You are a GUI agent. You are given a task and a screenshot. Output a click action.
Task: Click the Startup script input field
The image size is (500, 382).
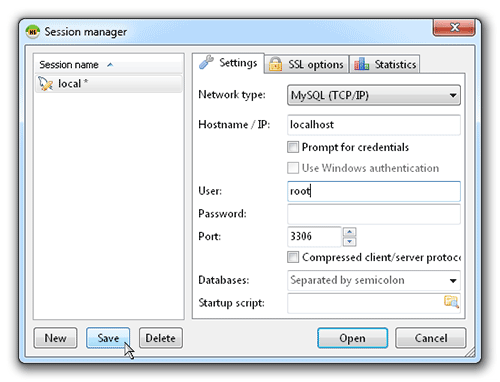point(374,303)
